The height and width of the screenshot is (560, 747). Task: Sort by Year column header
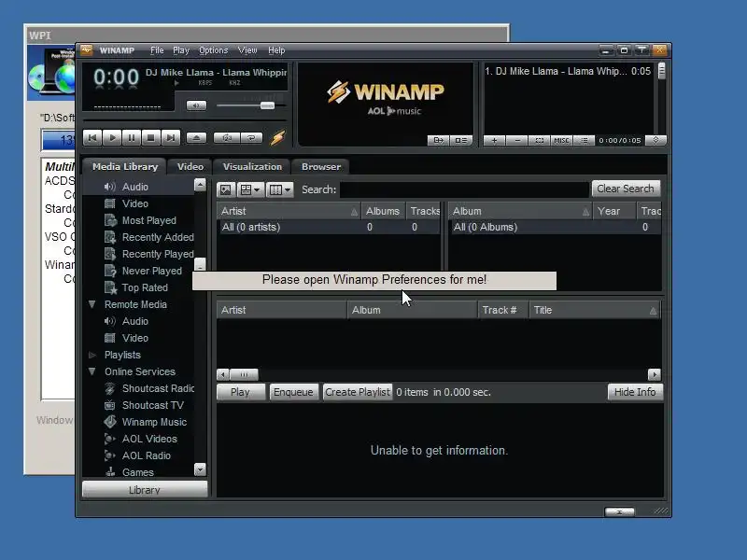coord(614,211)
